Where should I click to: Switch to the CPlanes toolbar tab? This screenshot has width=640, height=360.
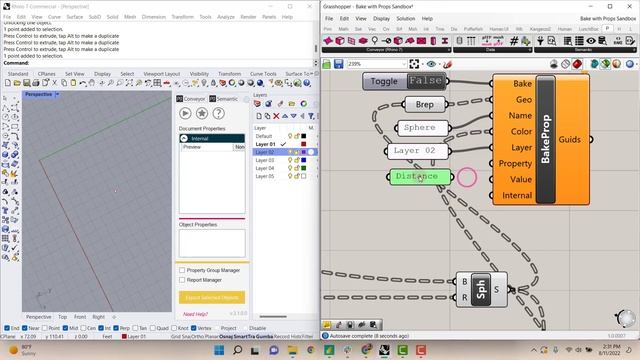47,74
